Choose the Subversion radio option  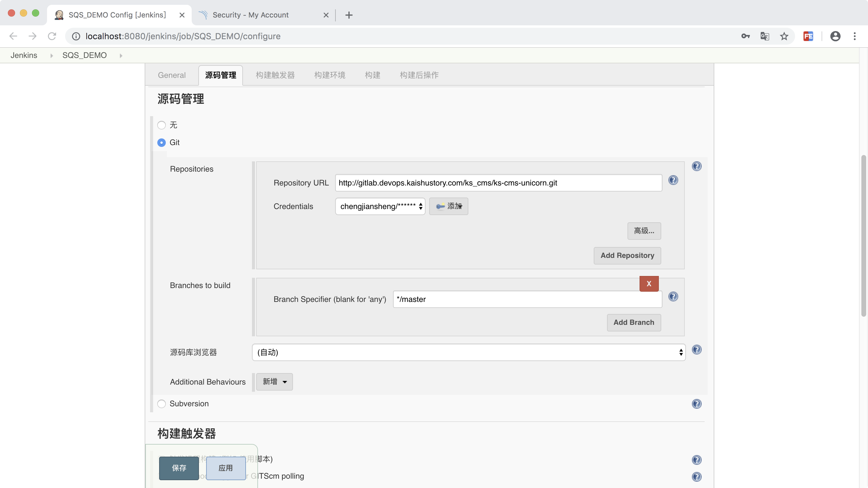(162, 404)
